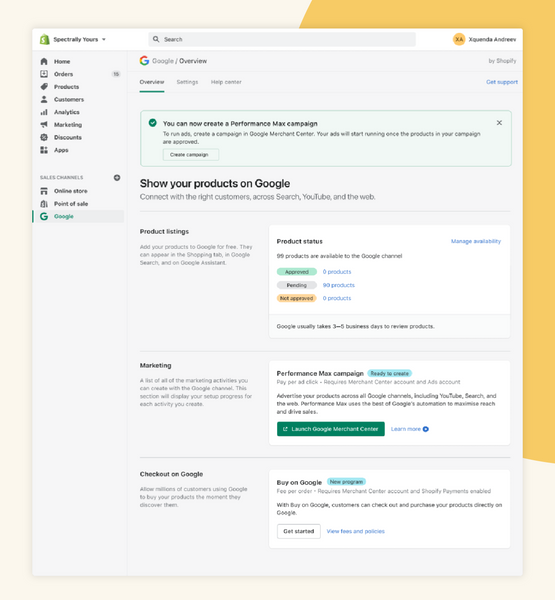Open Not approved 0 products link
The image size is (555, 600).
tap(337, 298)
